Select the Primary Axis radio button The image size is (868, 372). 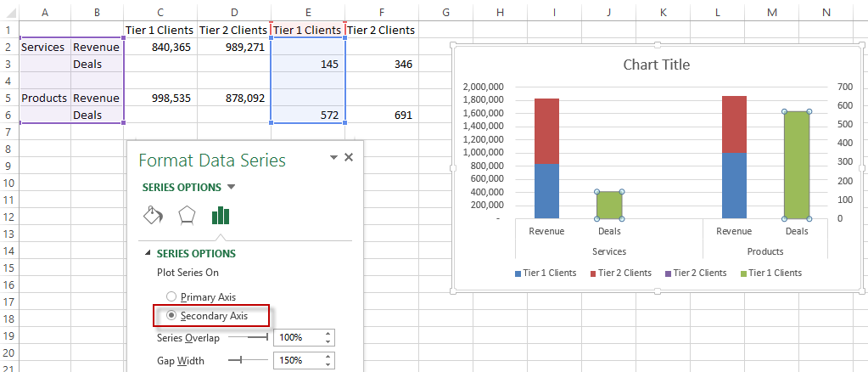coord(171,296)
